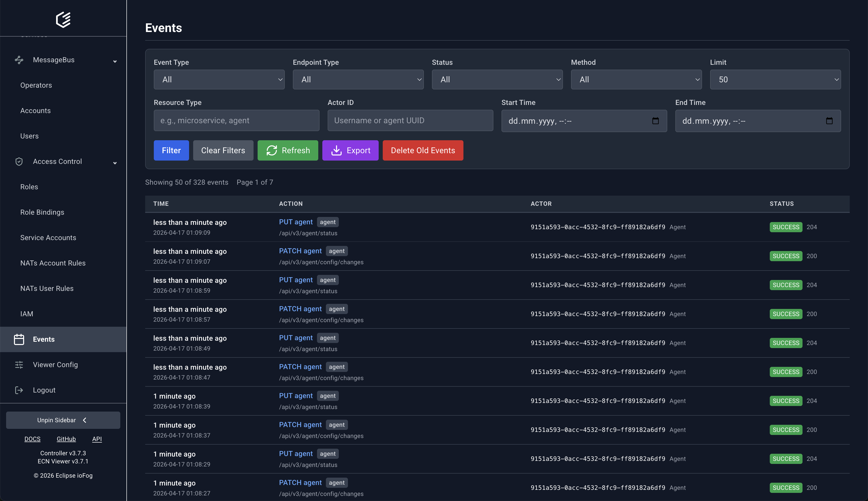Navigate to Users in sidebar
The height and width of the screenshot is (501, 868).
pos(29,136)
